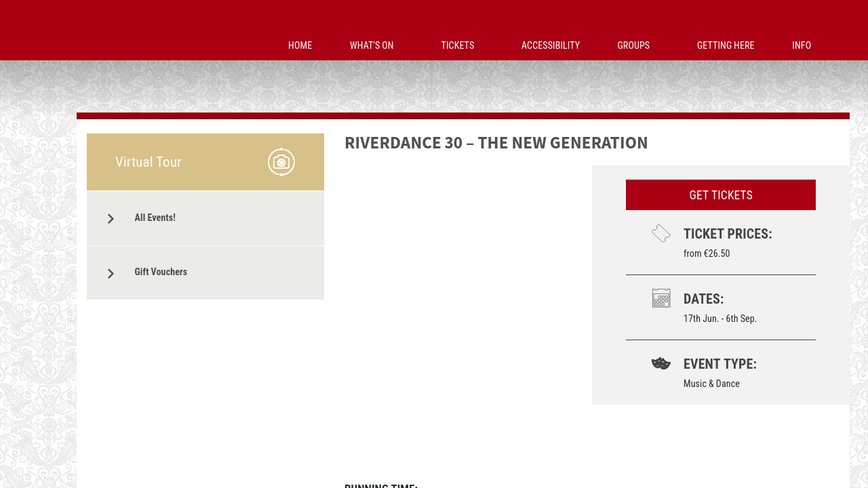The height and width of the screenshot is (488, 868).
Task: Open the Virtual Tour link
Action: (x=205, y=162)
